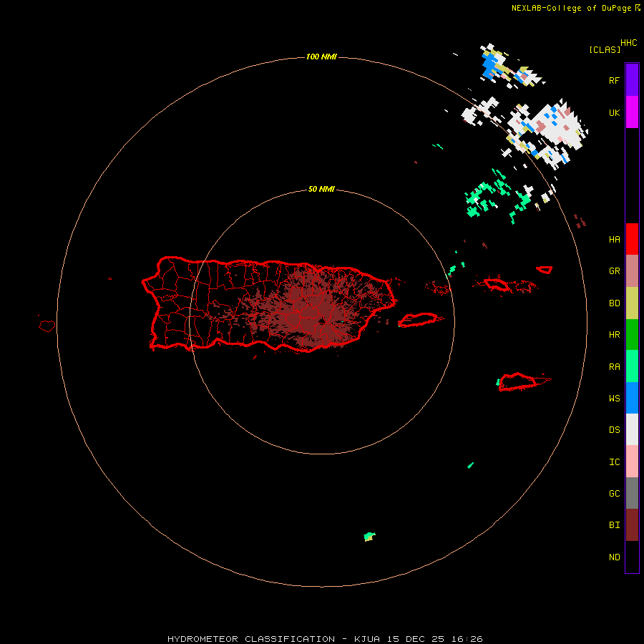
Task: Click the "HR" legend label
Action: point(615,335)
